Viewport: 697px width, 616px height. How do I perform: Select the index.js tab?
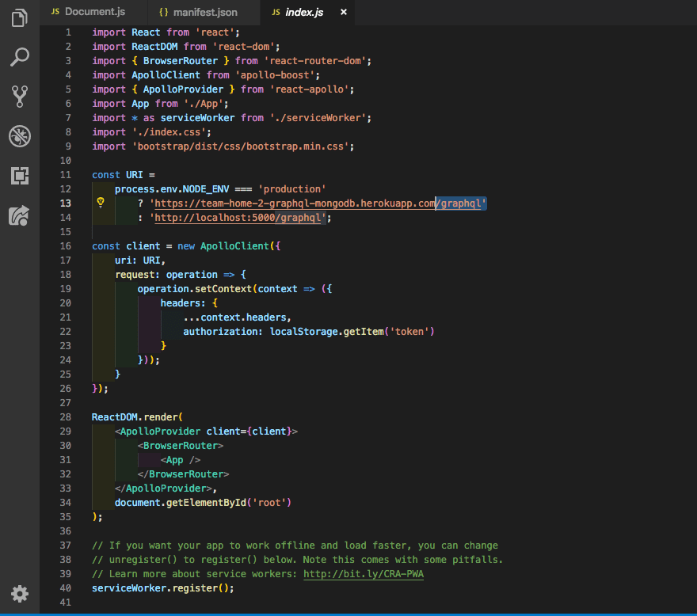point(303,13)
